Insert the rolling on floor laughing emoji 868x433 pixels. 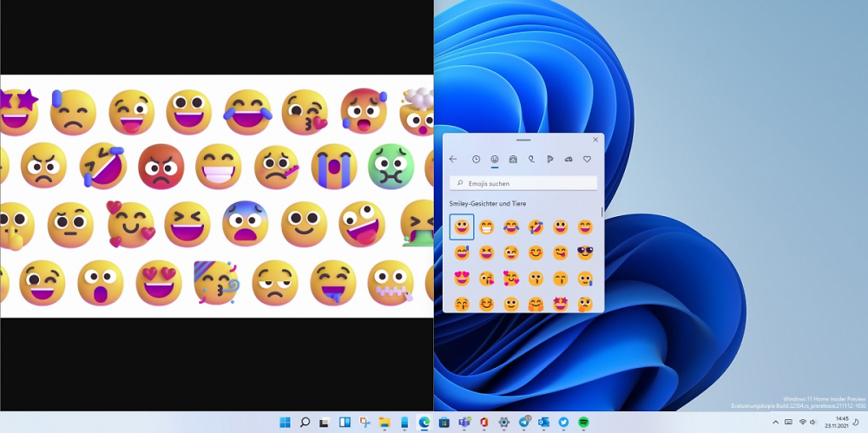click(x=536, y=227)
